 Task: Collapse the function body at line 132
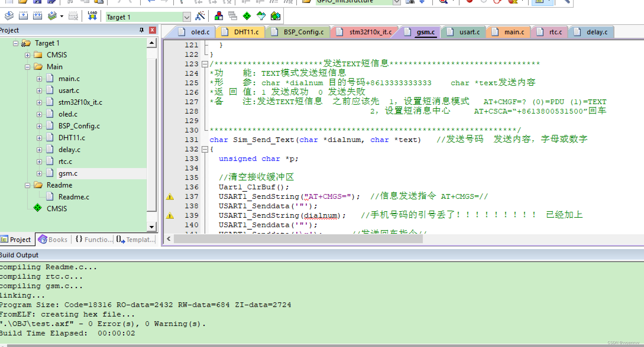click(x=205, y=149)
